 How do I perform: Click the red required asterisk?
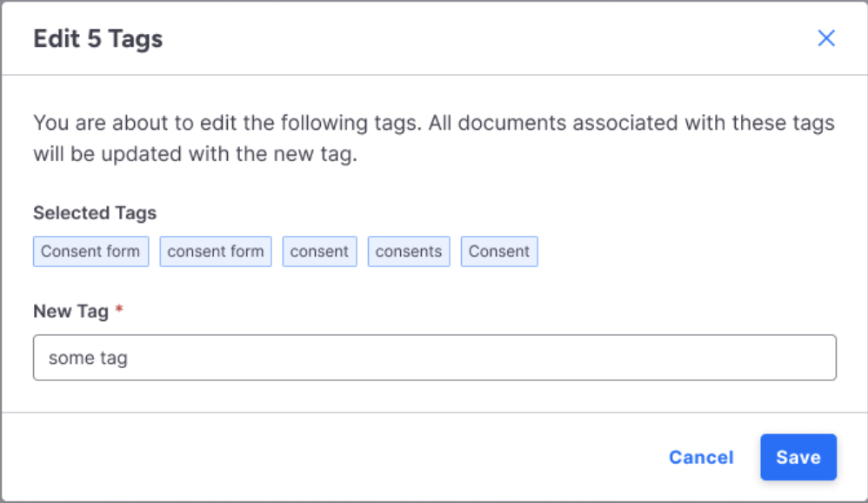click(x=119, y=311)
